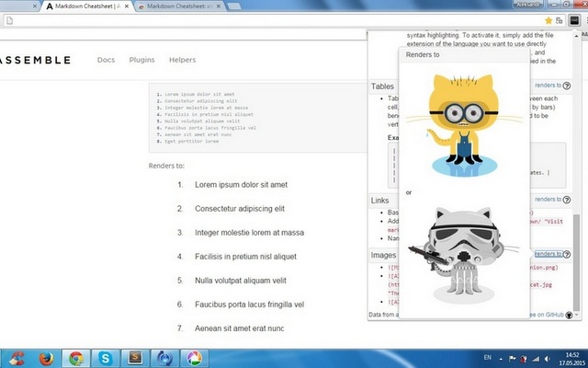Click the volume speaker tray icon
The image size is (588, 368).
click(x=548, y=359)
